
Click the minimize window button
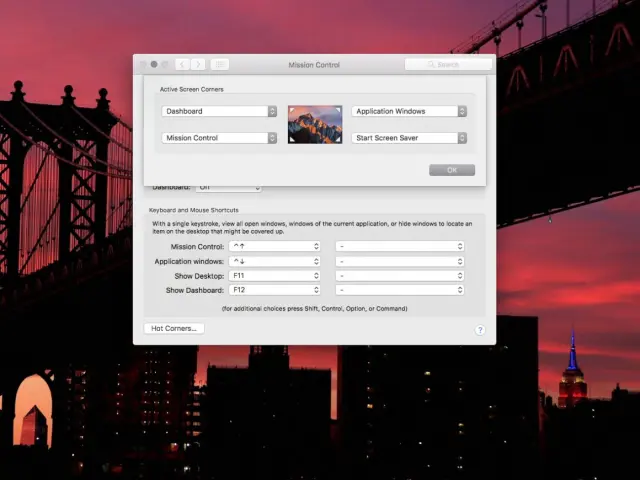click(x=154, y=64)
